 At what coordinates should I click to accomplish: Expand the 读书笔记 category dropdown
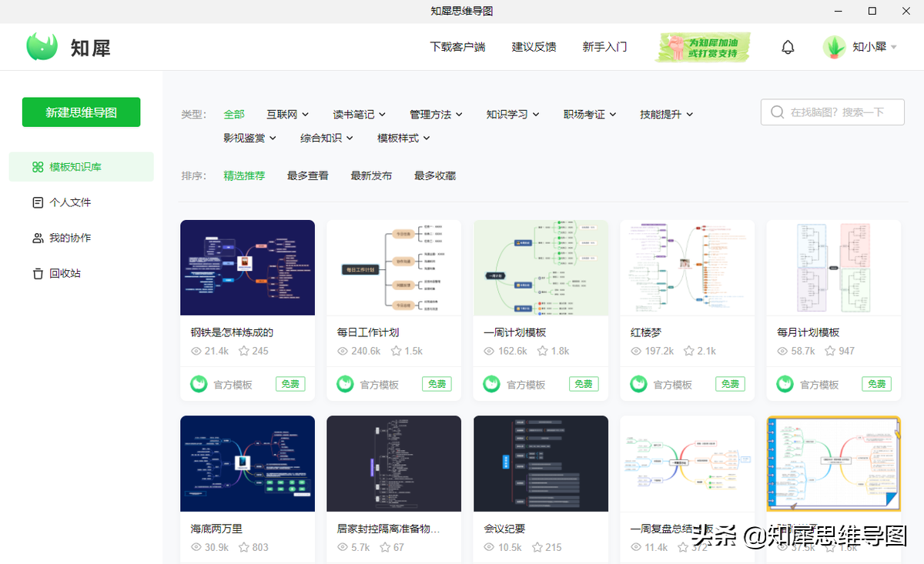point(360,114)
